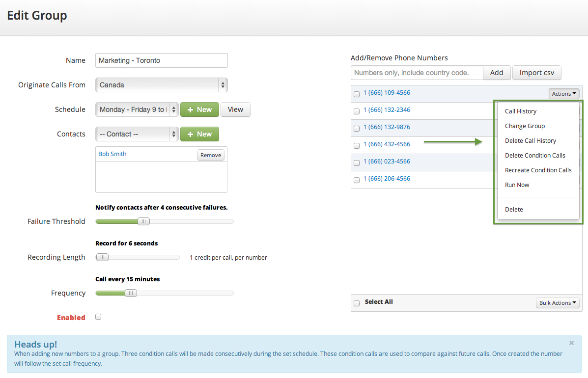Open the Bulk Actions dropdown
588x378 pixels.
tap(558, 303)
